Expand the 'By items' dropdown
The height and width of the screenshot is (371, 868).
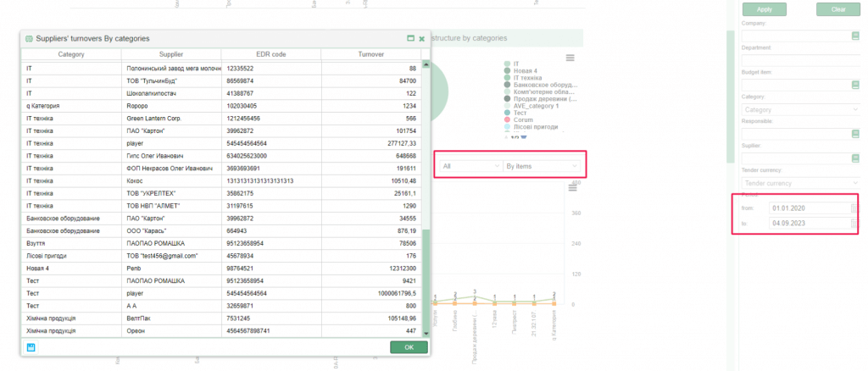(542, 167)
